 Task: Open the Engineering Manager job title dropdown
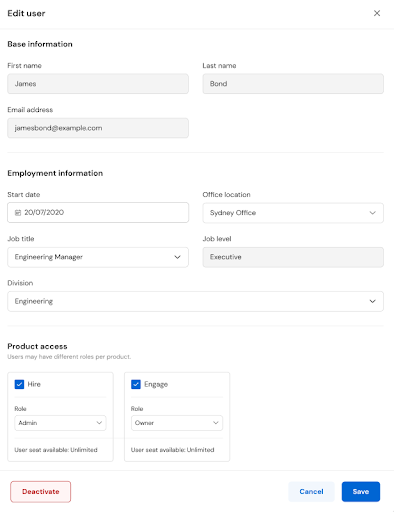point(98,257)
